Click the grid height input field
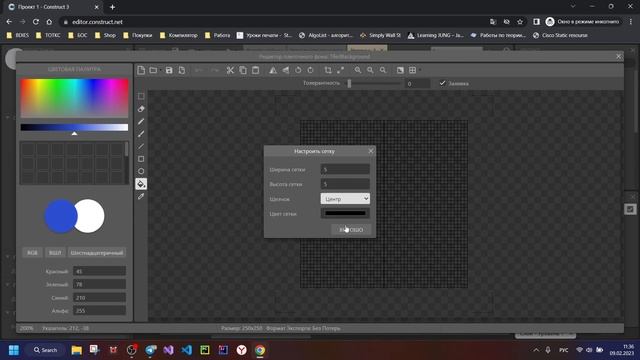This screenshot has width=640, height=360. [x=345, y=184]
